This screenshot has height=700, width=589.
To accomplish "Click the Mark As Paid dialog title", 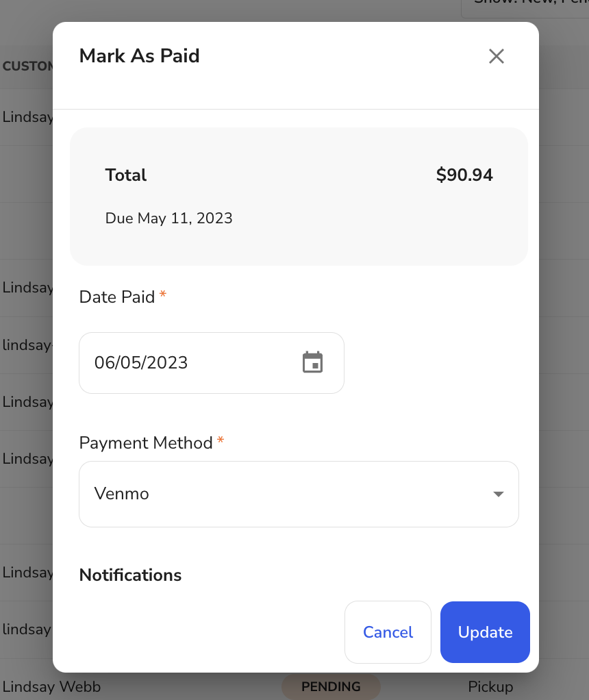I will tap(139, 55).
